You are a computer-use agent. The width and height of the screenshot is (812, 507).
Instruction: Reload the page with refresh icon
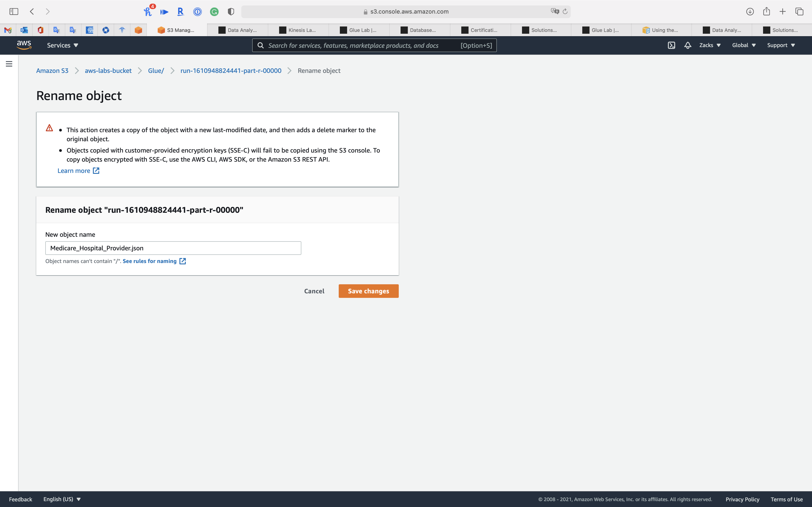tap(565, 11)
